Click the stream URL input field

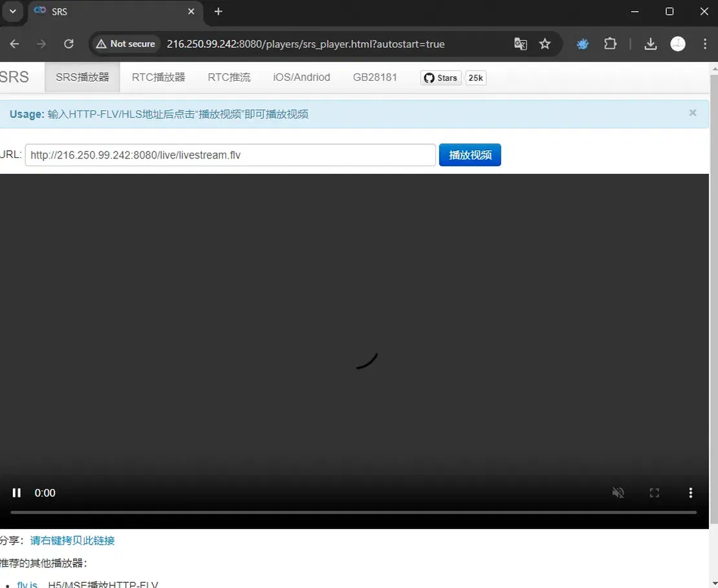(x=230, y=155)
